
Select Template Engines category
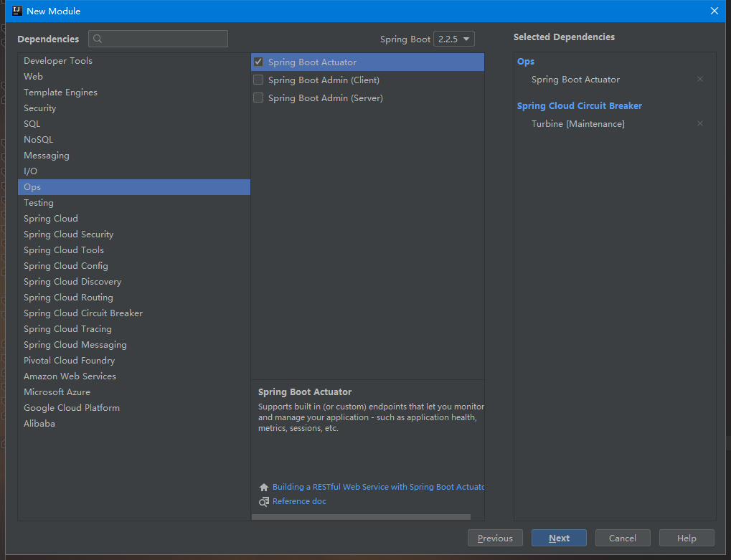tap(134, 92)
